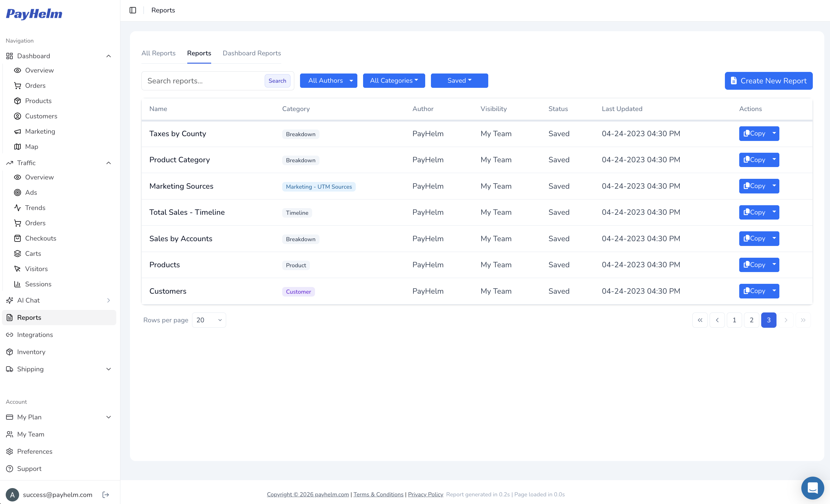
Task: Open Dashboard Orders cart icon
Action: tap(18, 86)
